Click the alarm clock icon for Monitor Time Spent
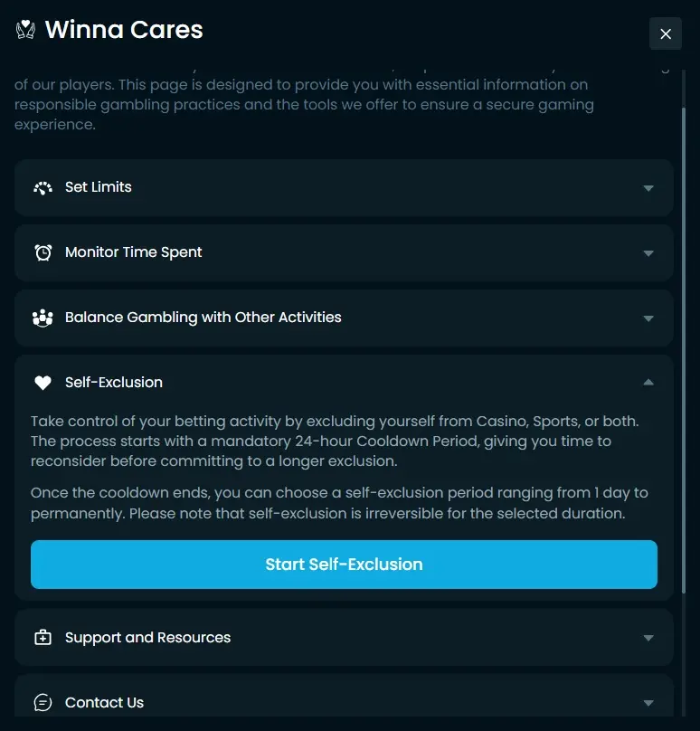Screen dimensions: 700x731 coord(43,252)
